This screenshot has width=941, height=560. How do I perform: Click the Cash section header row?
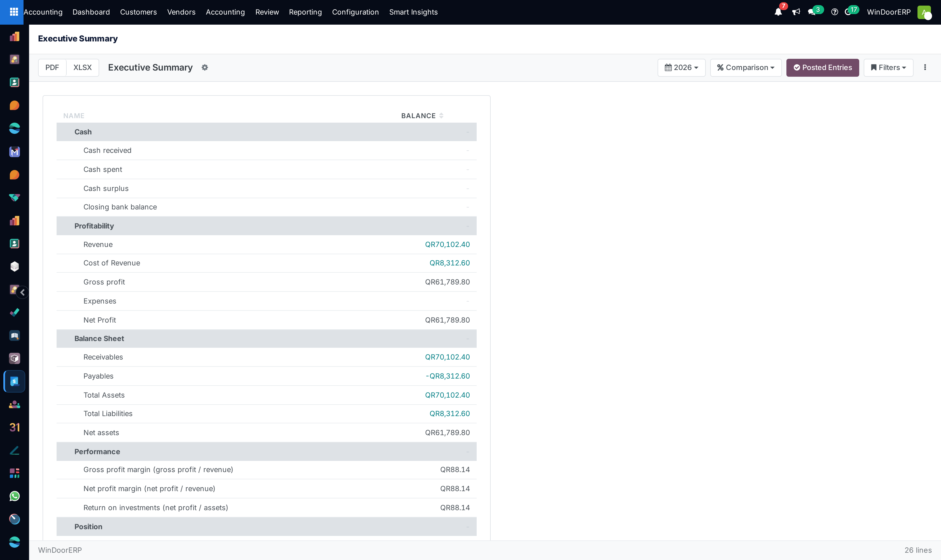267,132
